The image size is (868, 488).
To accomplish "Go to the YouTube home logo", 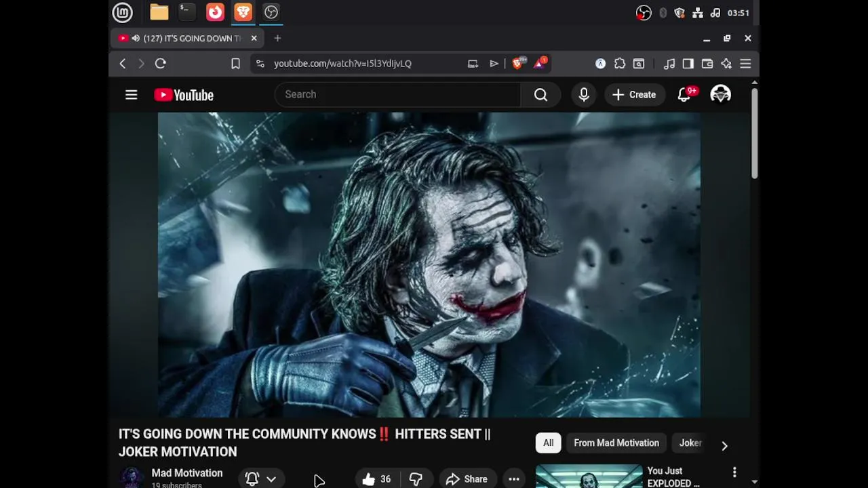I will pyautogui.click(x=184, y=95).
